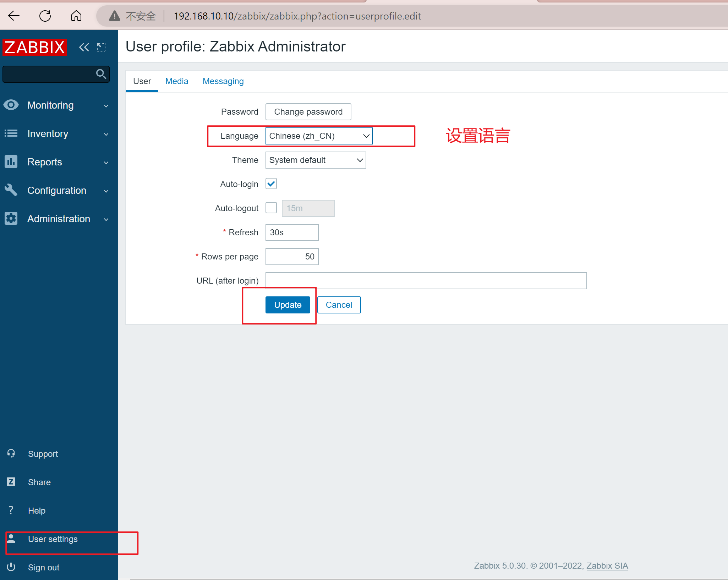Image resolution: width=728 pixels, height=580 pixels.
Task: Open the Reports menu item
Action: point(59,162)
